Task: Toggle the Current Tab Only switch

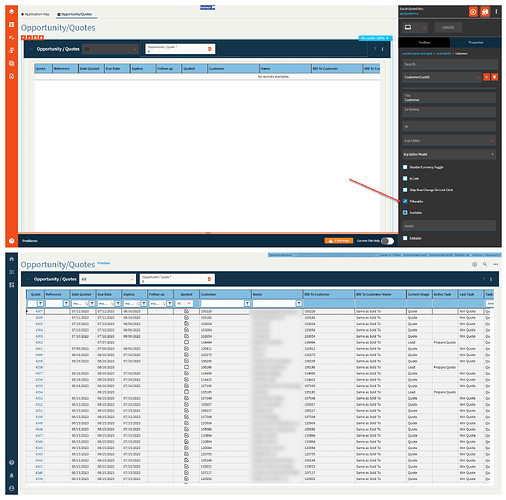Action: coord(388,241)
